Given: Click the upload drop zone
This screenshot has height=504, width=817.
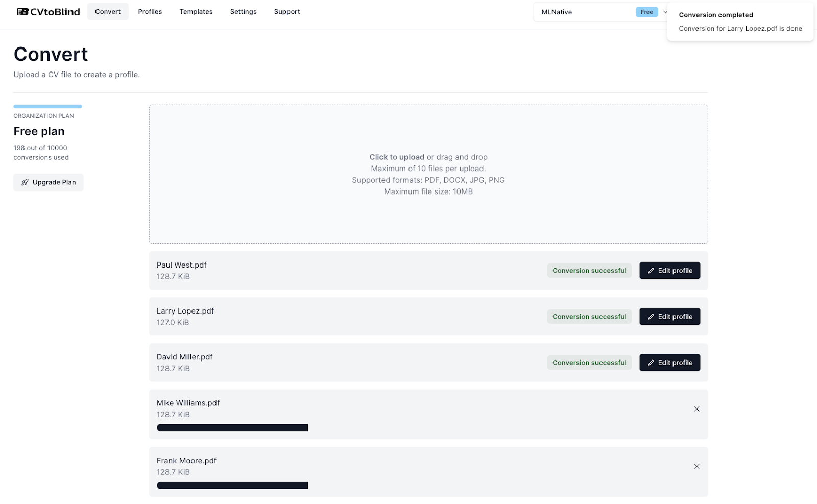Looking at the screenshot, I should [x=428, y=174].
